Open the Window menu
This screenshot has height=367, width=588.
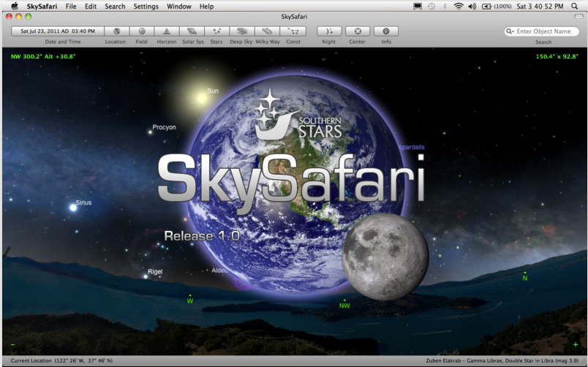[179, 7]
